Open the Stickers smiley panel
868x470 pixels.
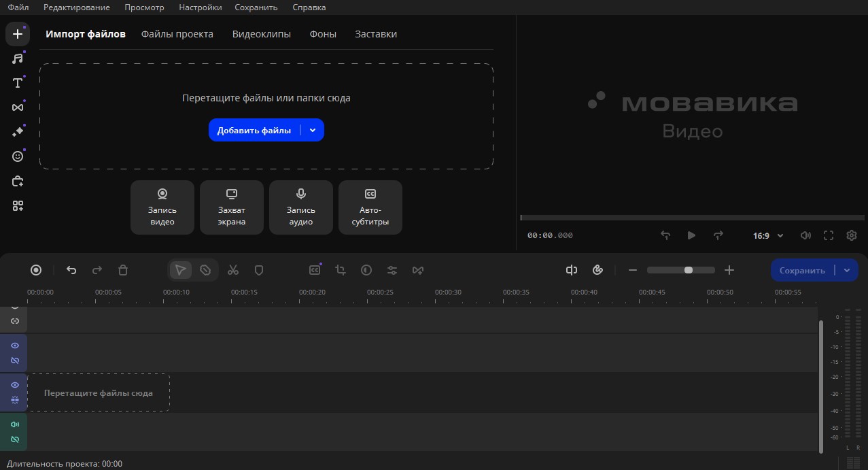18,156
